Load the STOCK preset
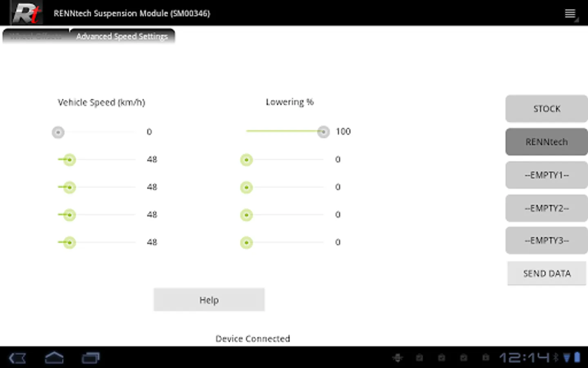588x368 pixels. click(x=547, y=109)
